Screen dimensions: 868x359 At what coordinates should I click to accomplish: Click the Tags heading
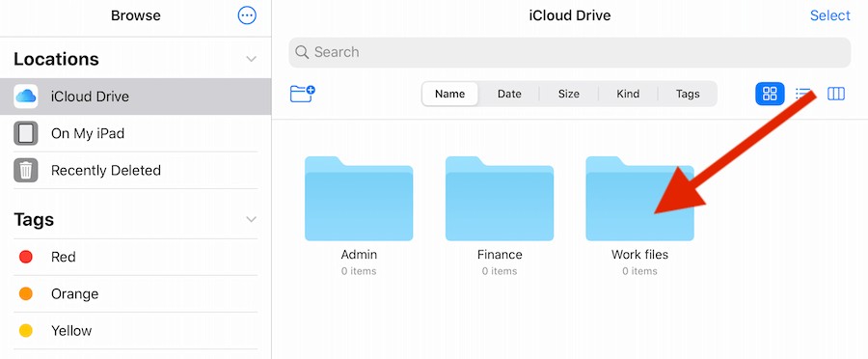pos(34,220)
